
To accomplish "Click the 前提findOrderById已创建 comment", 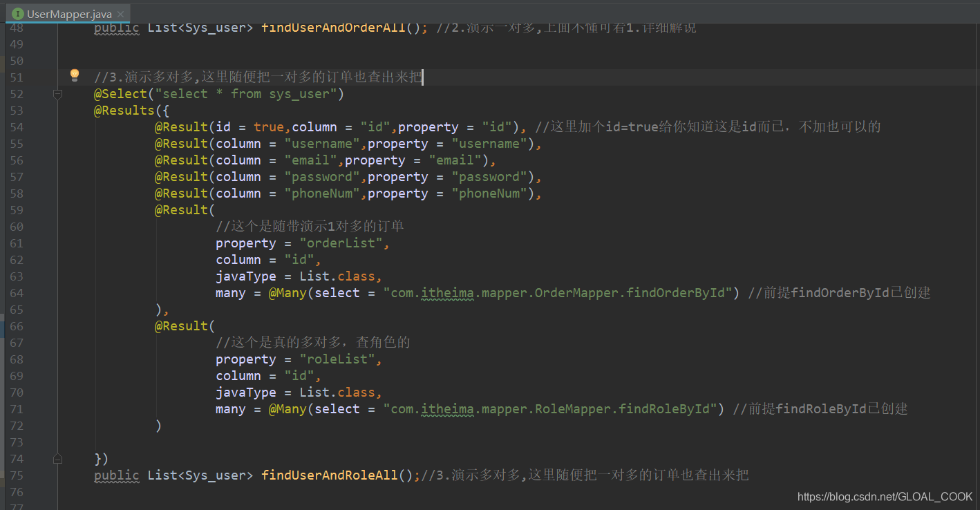I will tap(839, 293).
